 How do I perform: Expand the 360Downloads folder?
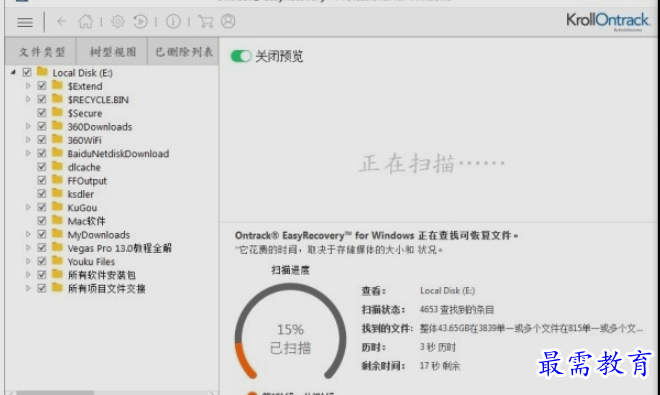pos(28,126)
